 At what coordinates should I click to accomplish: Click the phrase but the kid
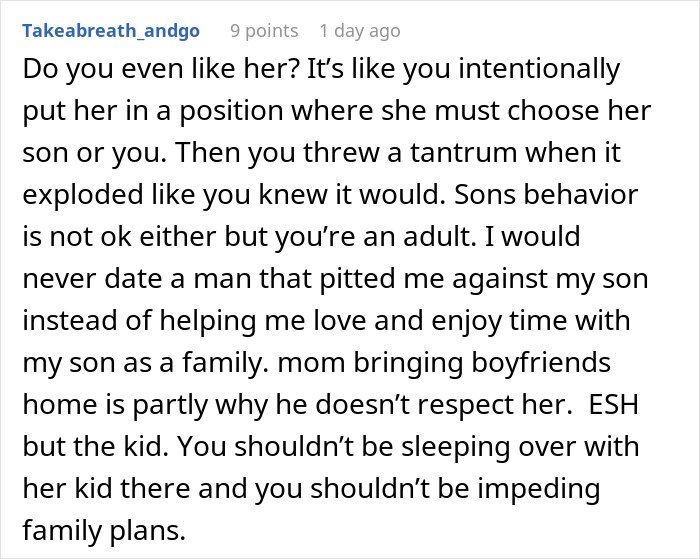point(92,446)
